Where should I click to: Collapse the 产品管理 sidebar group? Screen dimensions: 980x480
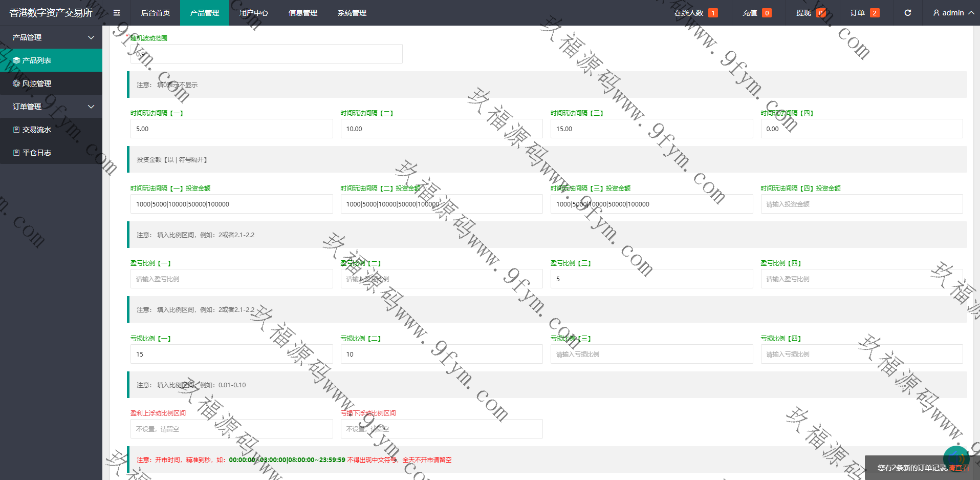[91, 37]
